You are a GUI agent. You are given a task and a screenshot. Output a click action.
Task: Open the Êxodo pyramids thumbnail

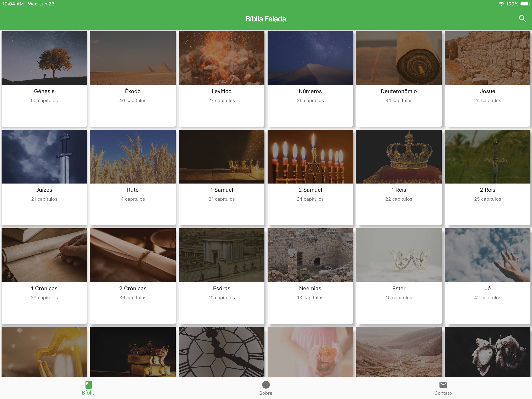pos(133,58)
